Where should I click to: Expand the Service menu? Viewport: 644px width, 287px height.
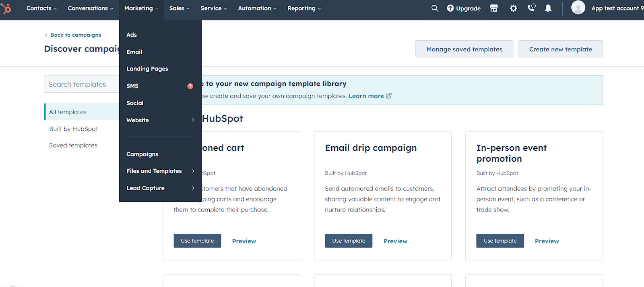pyautogui.click(x=214, y=8)
